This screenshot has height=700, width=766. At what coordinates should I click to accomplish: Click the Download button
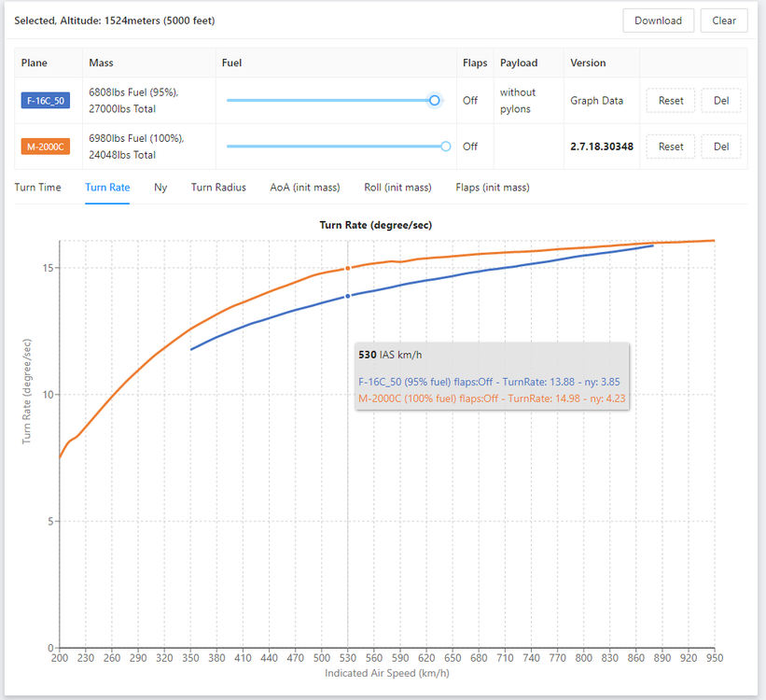click(658, 21)
